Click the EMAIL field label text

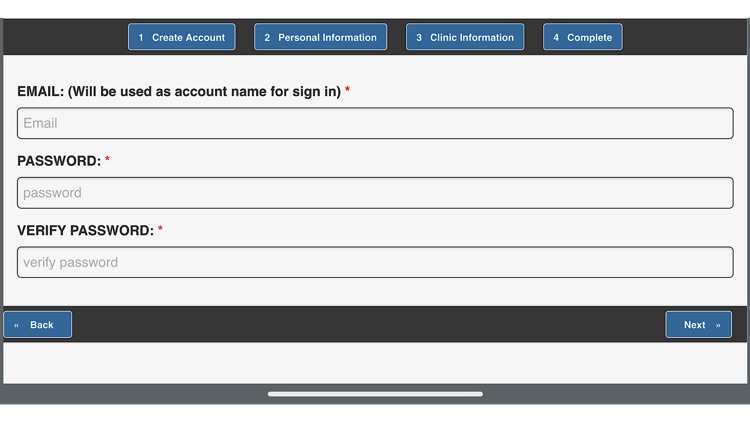coord(180,91)
